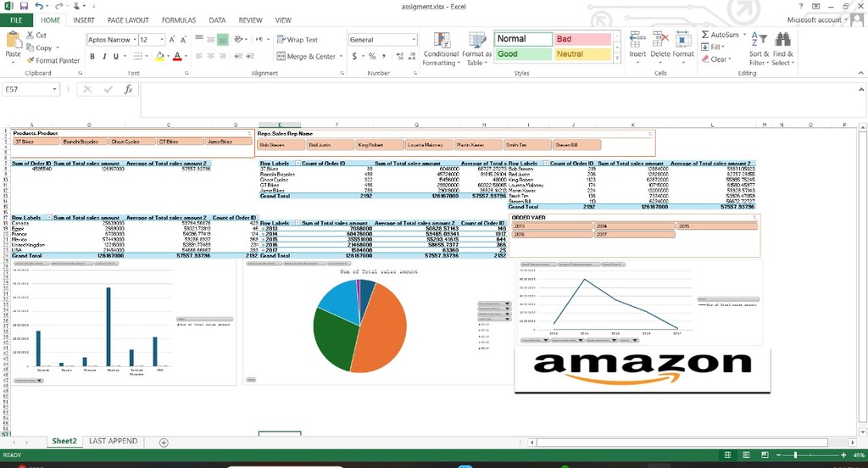Screen dimensions: 868x468
Task: Switch to the DATA tab
Action: pos(217,20)
